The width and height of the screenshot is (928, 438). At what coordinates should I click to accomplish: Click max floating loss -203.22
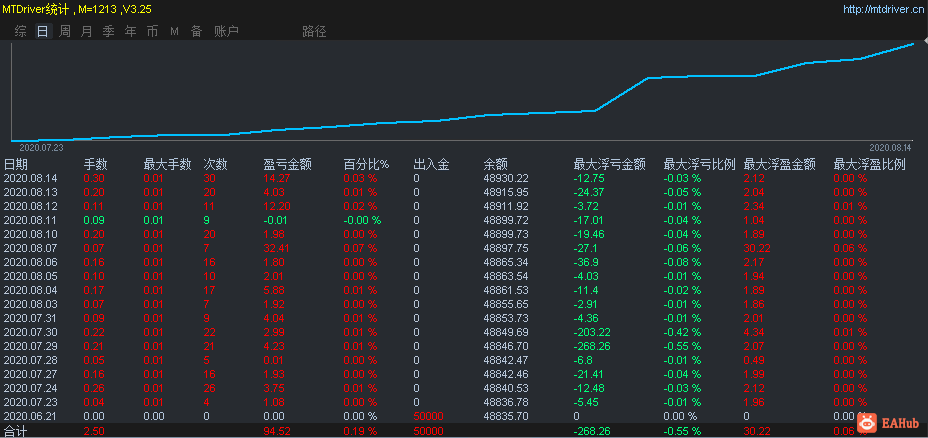(592, 332)
